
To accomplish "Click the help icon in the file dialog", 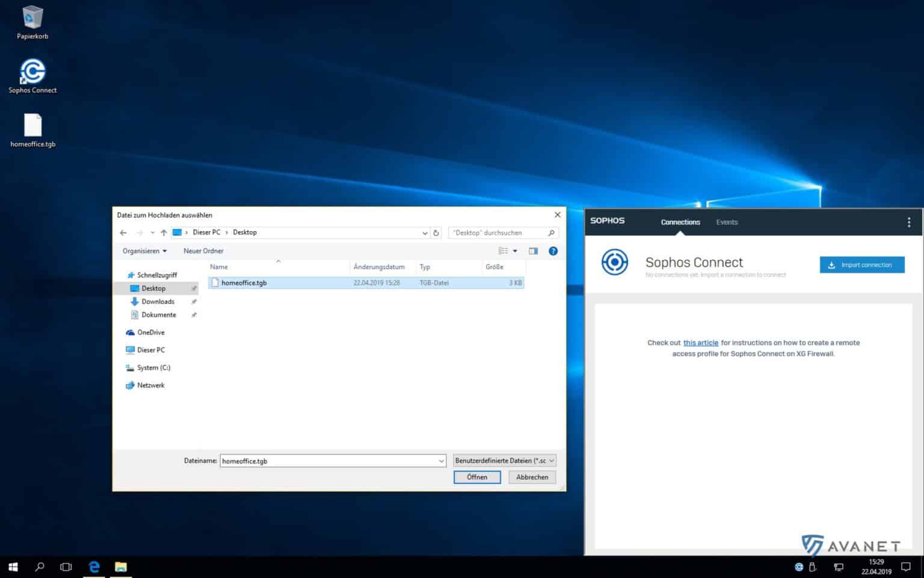I will (x=553, y=251).
